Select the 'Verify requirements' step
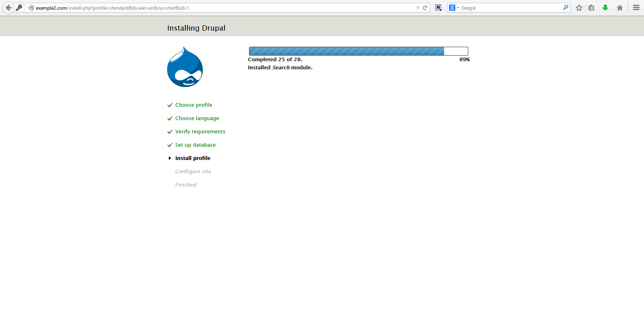Screen dimensions: 644x334 [x=200, y=131]
